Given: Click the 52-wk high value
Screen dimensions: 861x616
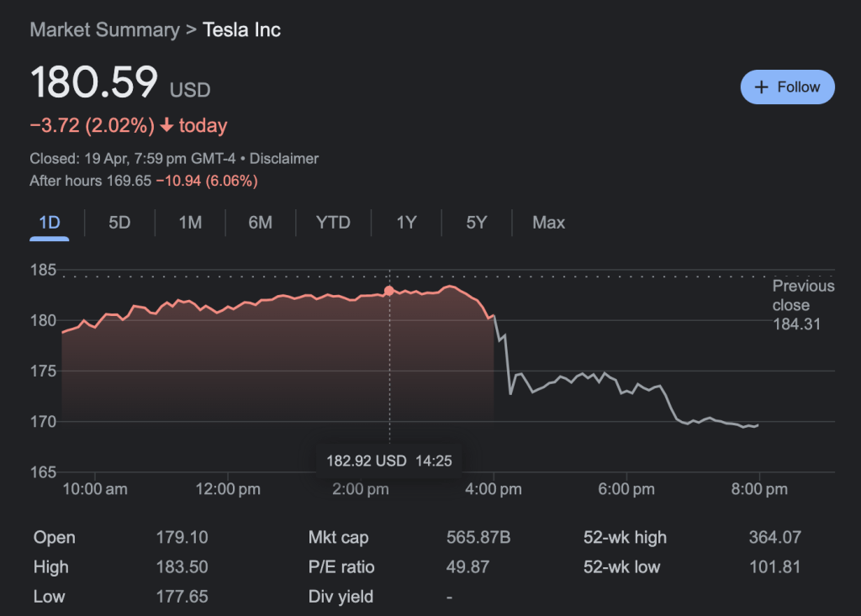Looking at the screenshot, I should click(774, 538).
